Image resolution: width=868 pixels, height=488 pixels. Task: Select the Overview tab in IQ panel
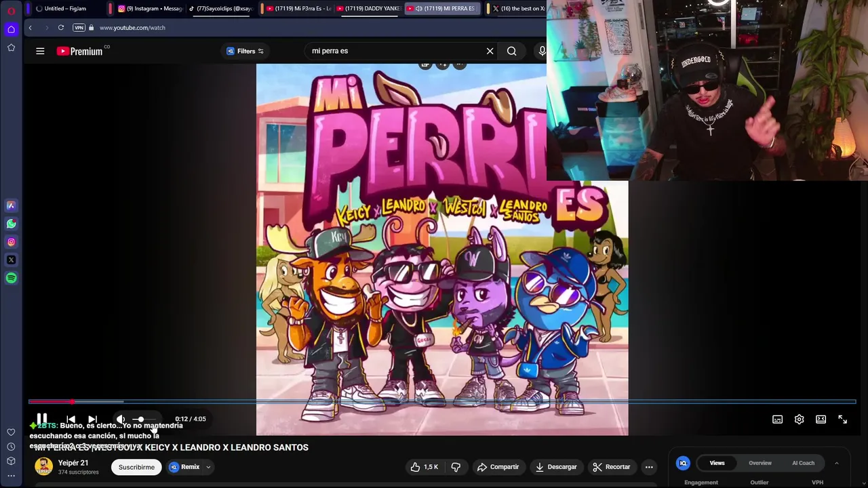click(760, 463)
